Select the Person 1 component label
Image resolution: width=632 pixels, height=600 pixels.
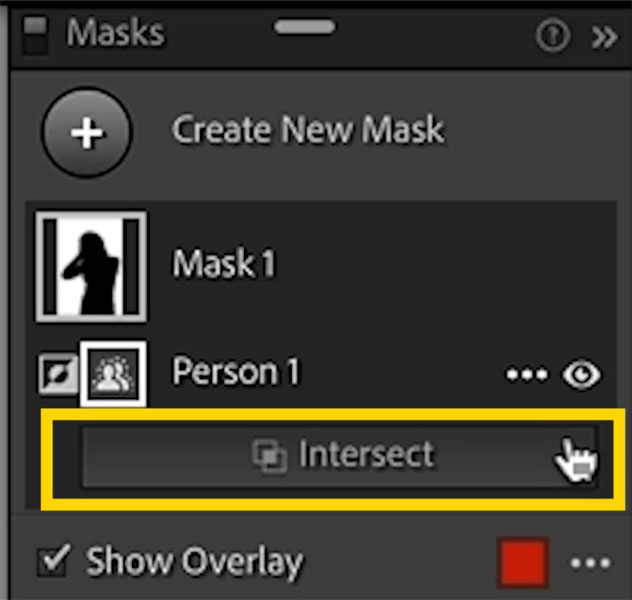click(236, 371)
